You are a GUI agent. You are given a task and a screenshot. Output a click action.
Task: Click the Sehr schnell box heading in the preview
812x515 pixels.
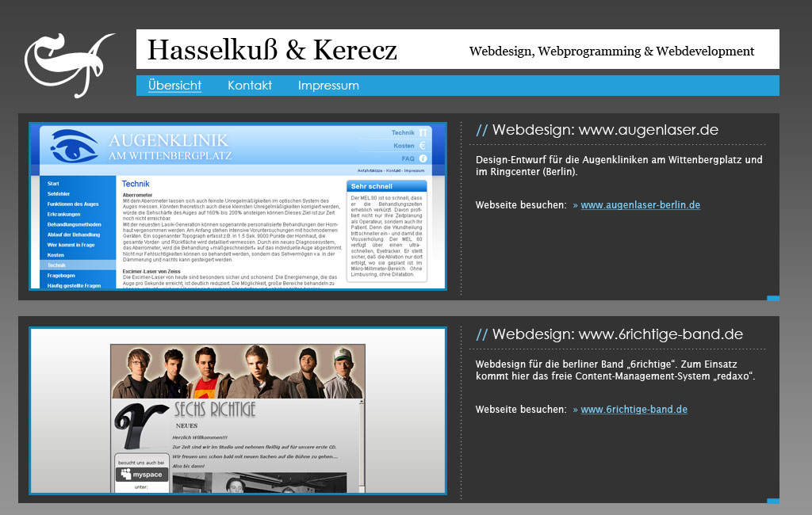click(x=386, y=186)
